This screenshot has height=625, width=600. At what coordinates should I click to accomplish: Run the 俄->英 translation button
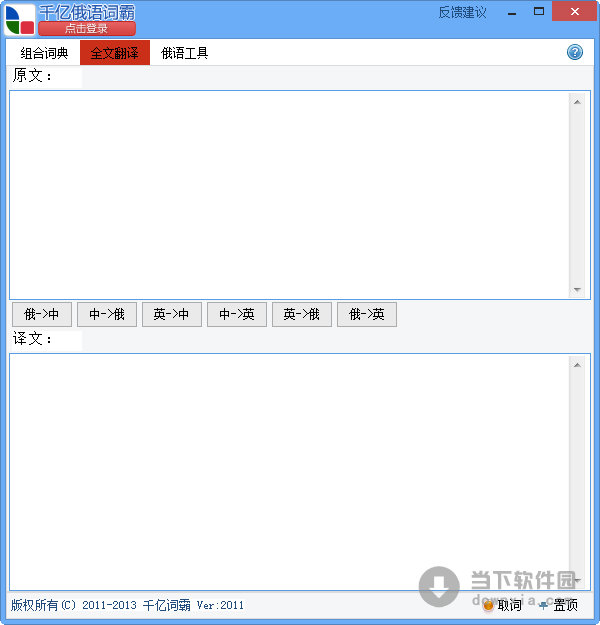point(367,314)
